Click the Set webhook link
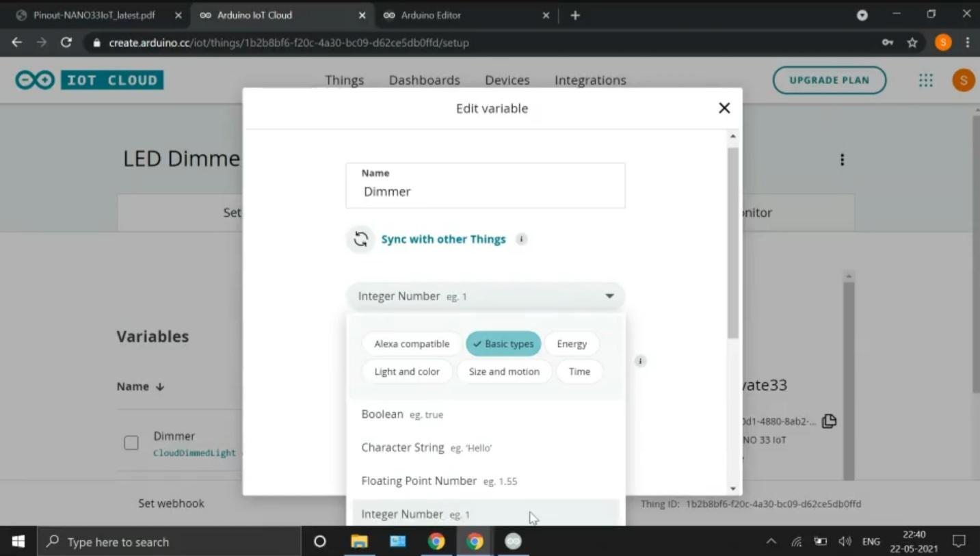Screen dimensions: 980x556 tap(171, 503)
